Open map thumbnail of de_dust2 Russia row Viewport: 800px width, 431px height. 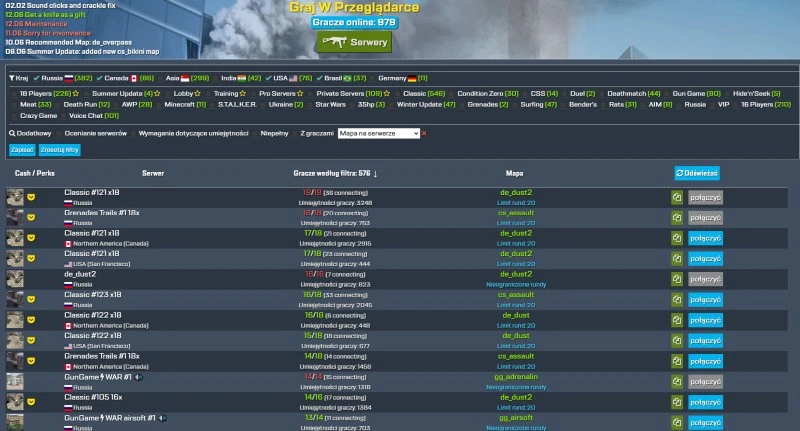coord(15,279)
